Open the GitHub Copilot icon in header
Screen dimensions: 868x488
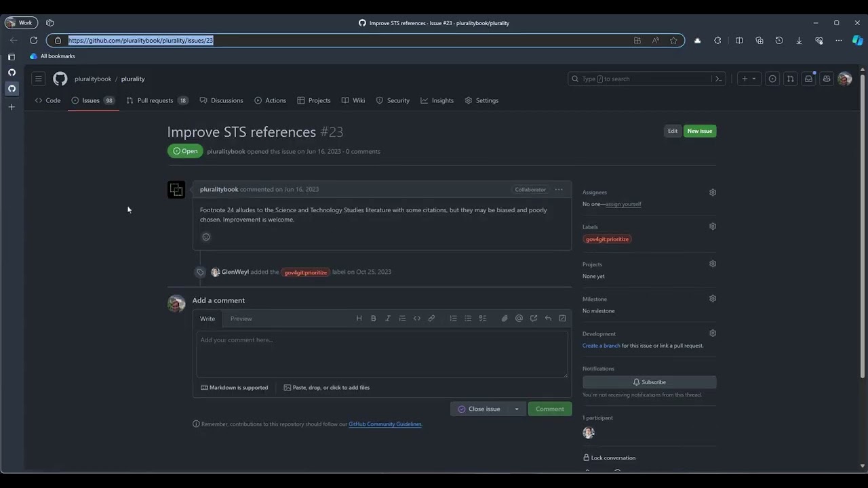coord(826,79)
